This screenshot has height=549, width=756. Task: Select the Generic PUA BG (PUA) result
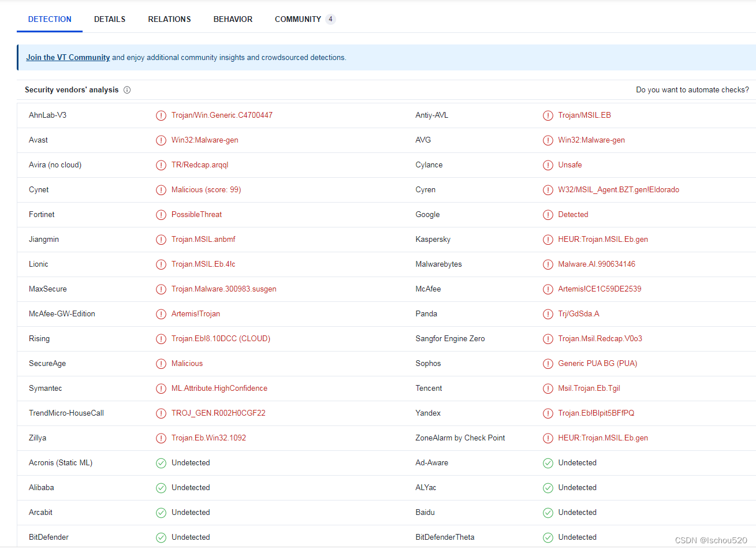(598, 364)
